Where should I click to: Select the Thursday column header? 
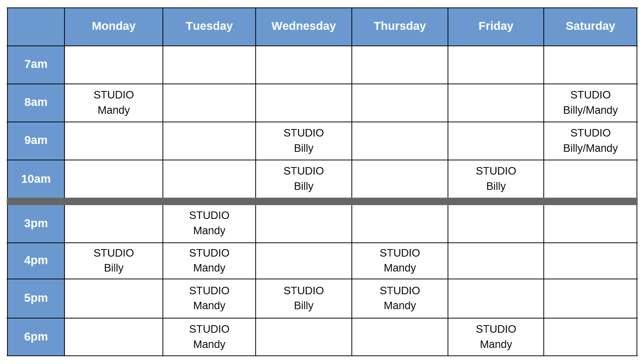[x=400, y=27]
